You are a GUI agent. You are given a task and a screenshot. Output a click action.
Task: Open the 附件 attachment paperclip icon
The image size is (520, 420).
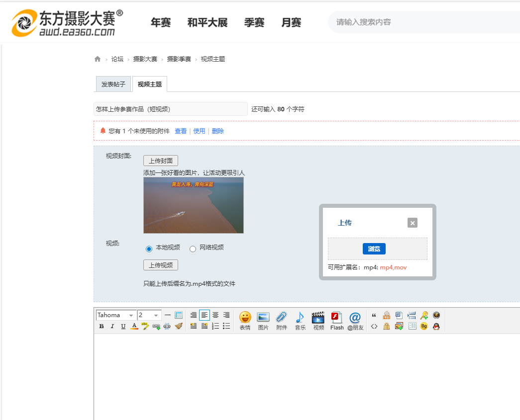coord(282,320)
